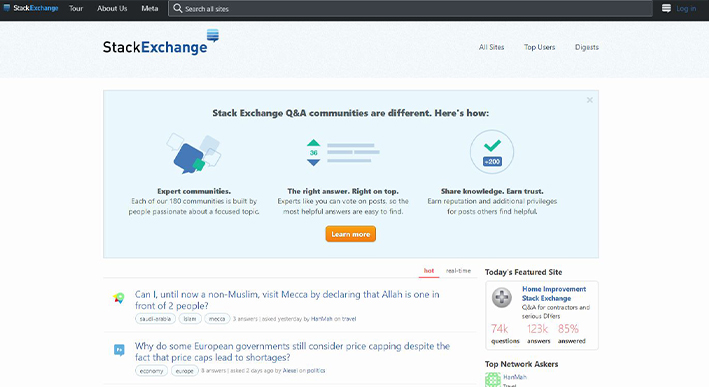Click the upvote arrow in the banner illustration
Image resolution: width=709 pixels, height=387 pixels.
coord(313,143)
